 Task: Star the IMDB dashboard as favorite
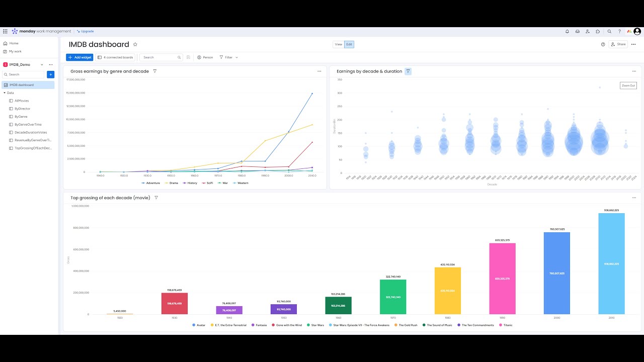tap(135, 44)
